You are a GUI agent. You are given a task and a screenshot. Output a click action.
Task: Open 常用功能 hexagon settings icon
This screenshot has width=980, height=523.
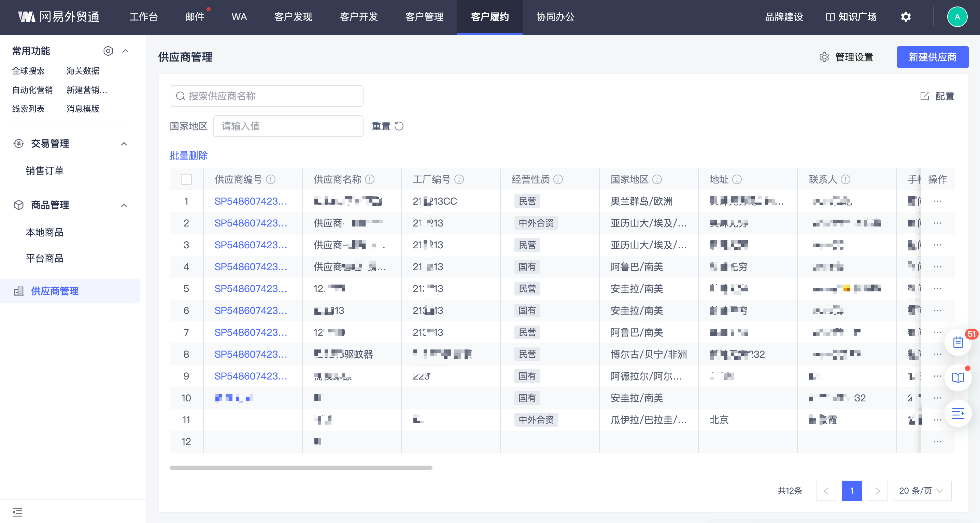[108, 51]
